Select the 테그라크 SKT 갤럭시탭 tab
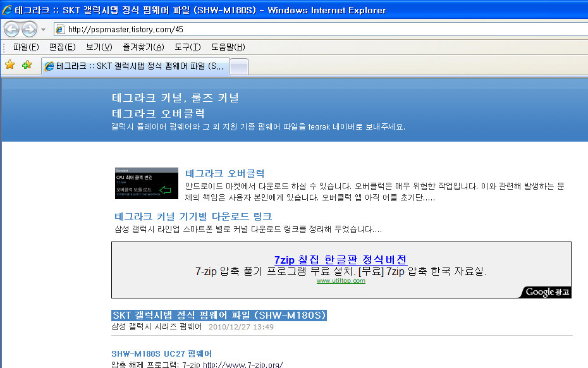Screen dimensions: 588x368 135,66
